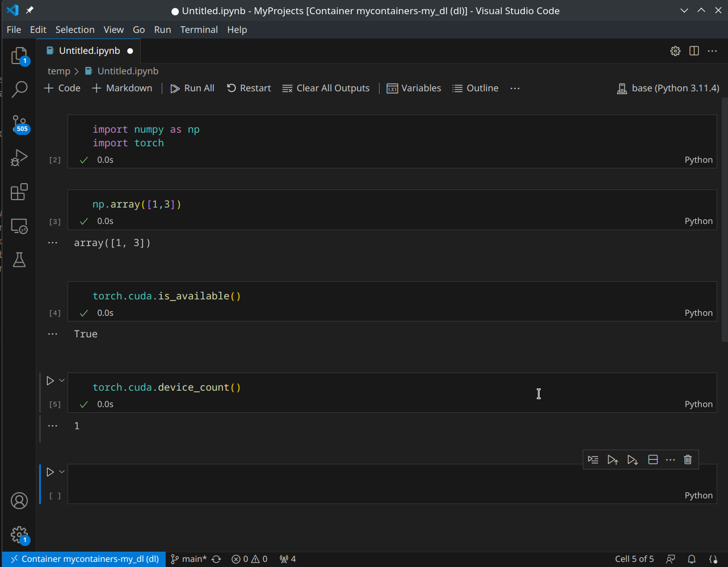The image size is (728, 567).
Task: Click remote indicator Container mycontainers-my_dl (dl)
Action: click(84, 559)
